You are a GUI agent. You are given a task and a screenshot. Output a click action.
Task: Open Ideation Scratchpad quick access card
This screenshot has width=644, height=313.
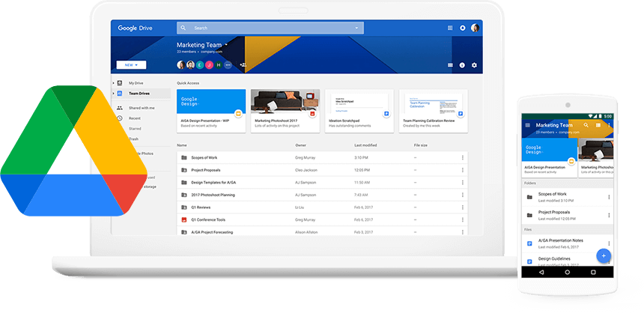pos(359,111)
